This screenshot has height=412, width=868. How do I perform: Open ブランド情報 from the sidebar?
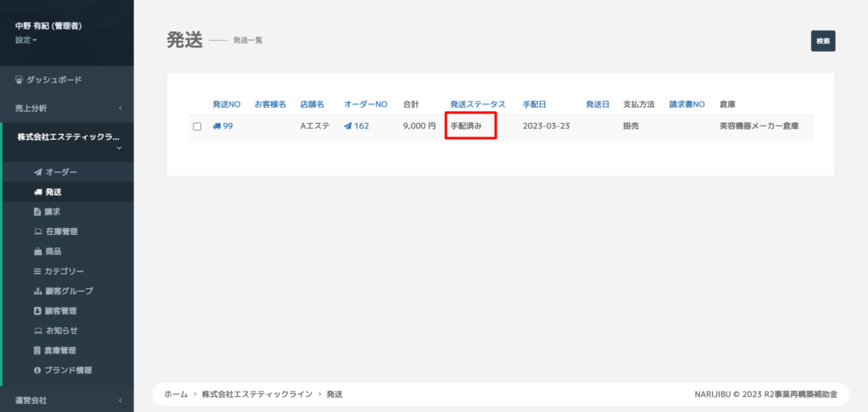click(68, 370)
